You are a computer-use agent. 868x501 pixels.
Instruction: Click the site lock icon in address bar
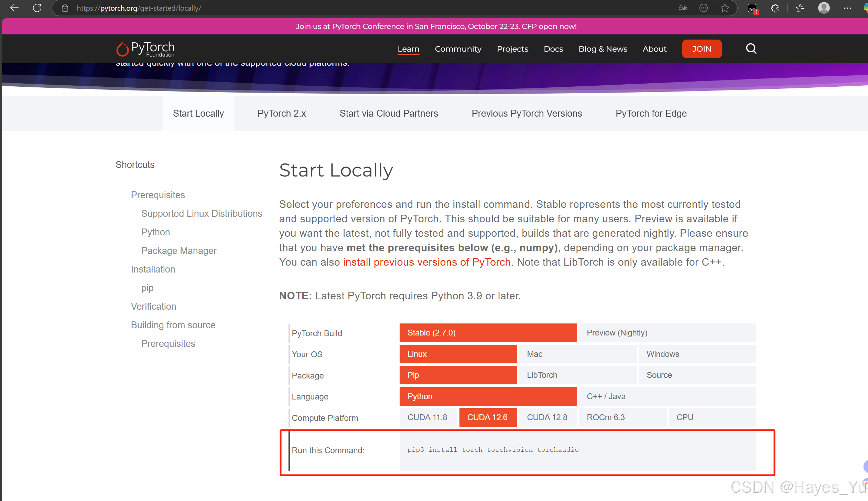(65, 8)
